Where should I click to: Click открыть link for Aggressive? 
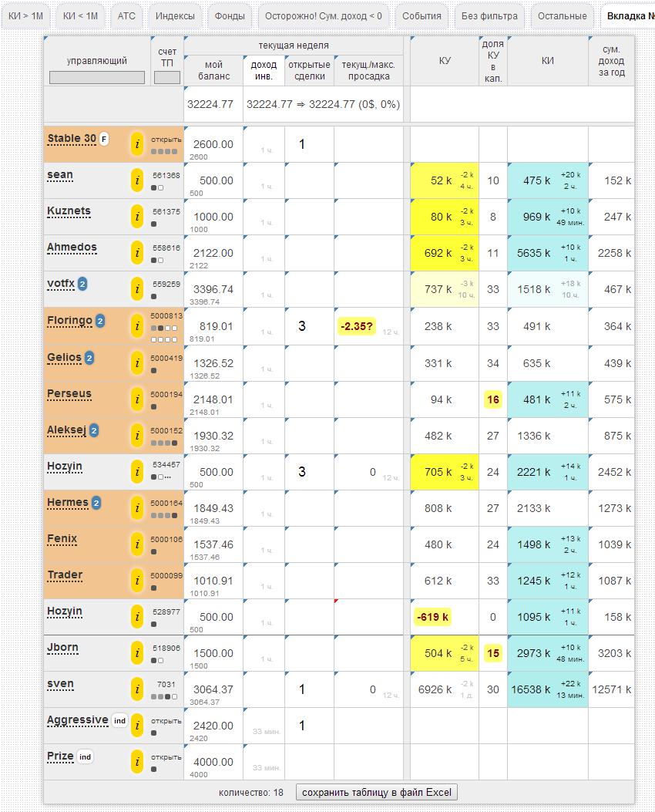coord(166,721)
